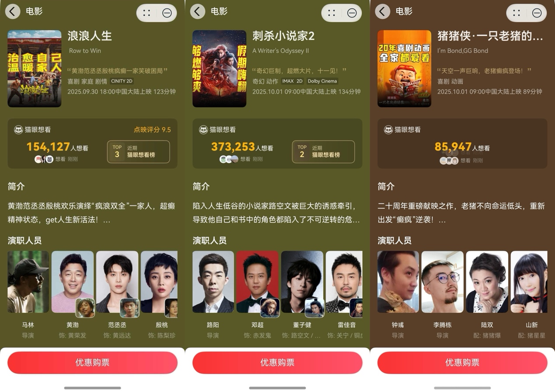555x392 pixels.
Task: Tap 优惠购票 for 猪猪侠
Action: coord(462,362)
